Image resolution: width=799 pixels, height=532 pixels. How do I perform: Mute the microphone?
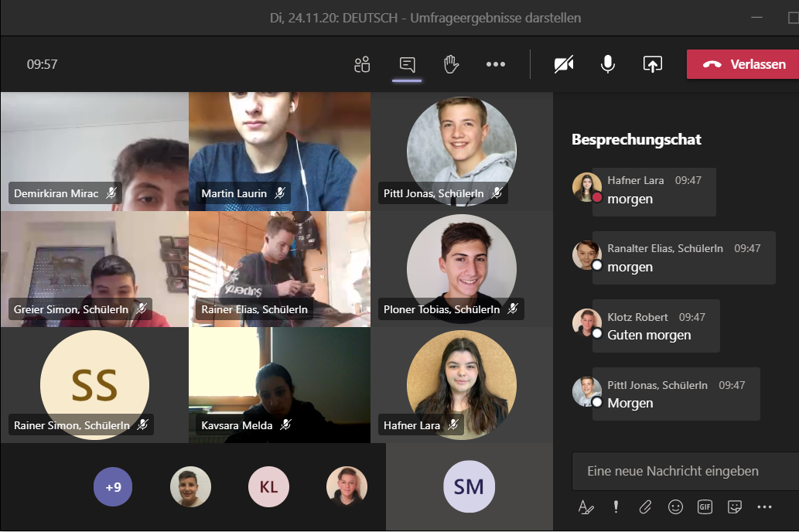pos(608,64)
